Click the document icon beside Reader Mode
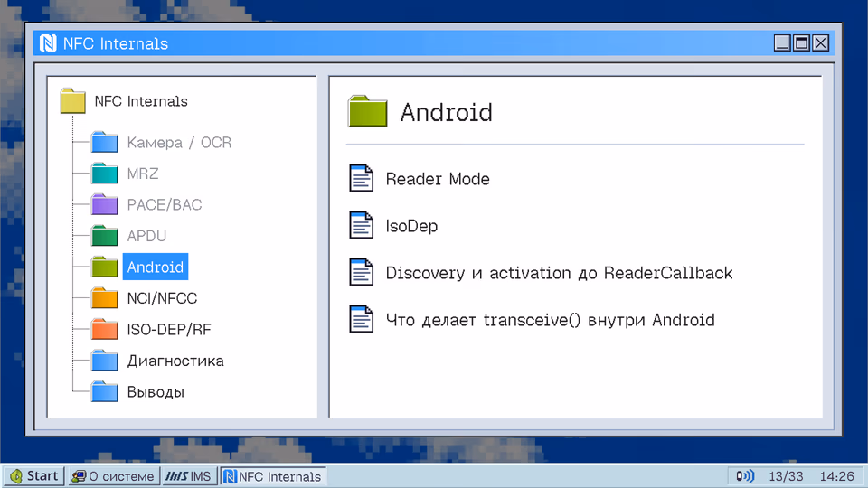 tap(362, 178)
